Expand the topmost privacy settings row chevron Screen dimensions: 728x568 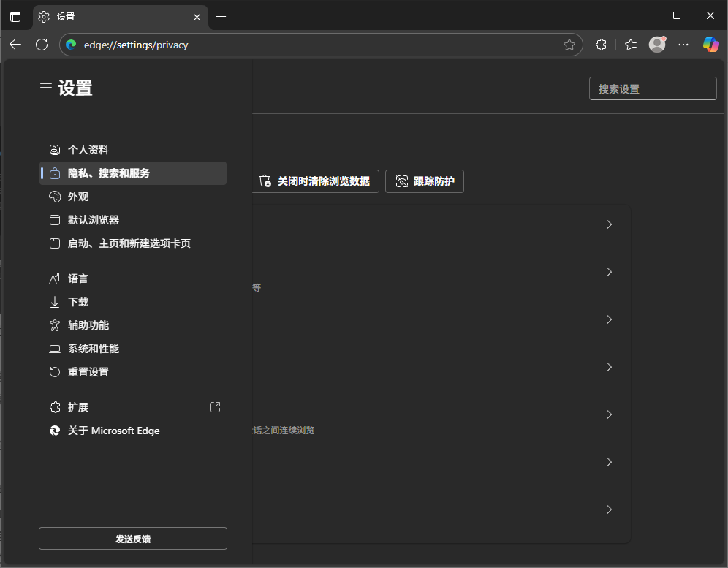click(x=609, y=224)
